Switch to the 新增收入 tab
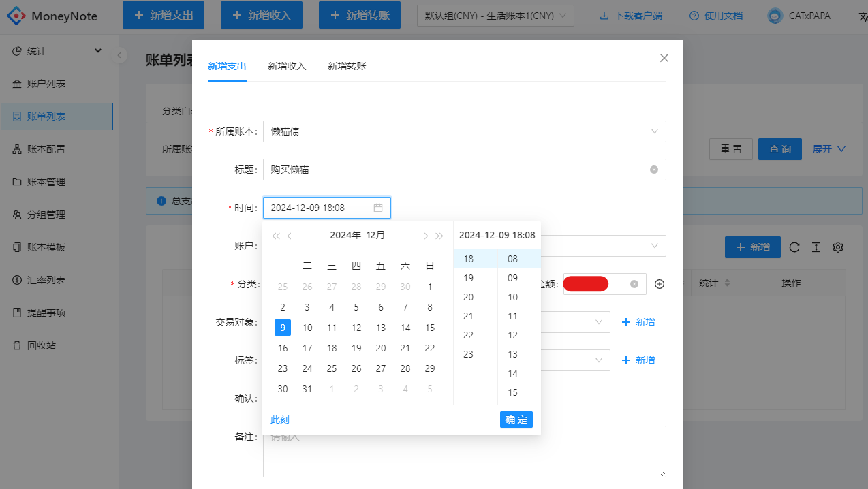Screen dimensions: 868x489 click(x=287, y=66)
